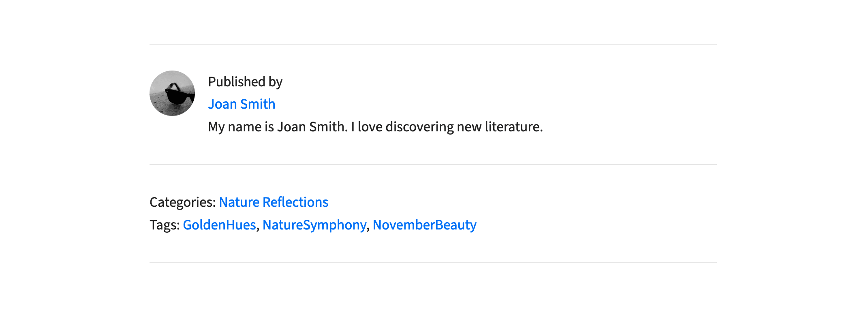Image resolution: width=868 pixels, height=313 pixels.
Task: Select the NatureSymphony tag
Action: (314, 225)
